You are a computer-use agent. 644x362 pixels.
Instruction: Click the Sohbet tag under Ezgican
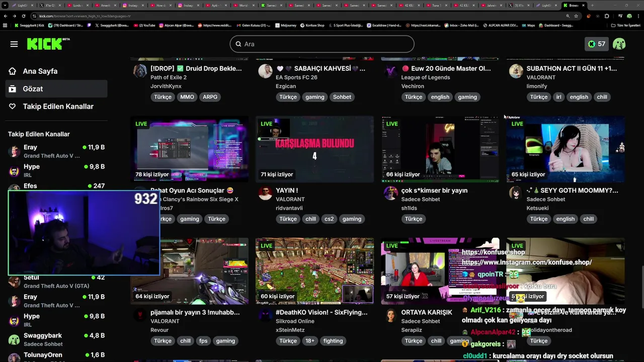[x=342, y=97]
